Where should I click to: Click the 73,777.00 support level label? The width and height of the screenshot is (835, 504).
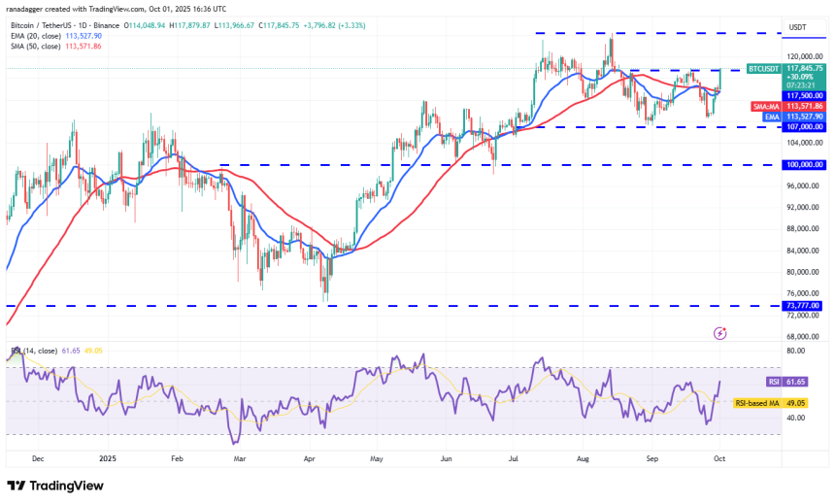tap(802, 305)
